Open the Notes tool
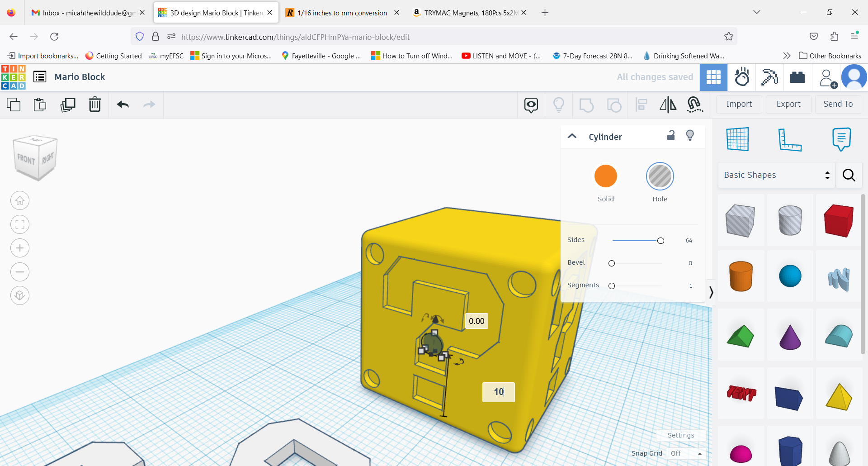Screen dimensions: 868x466 841,139
